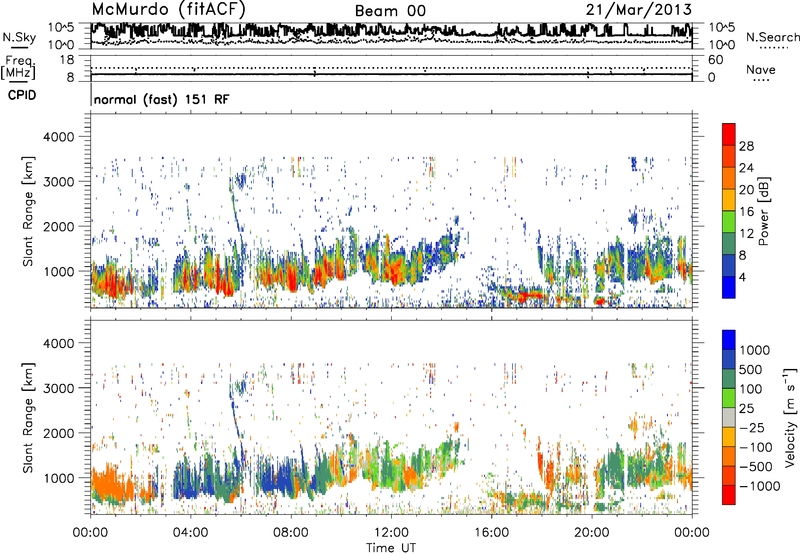The width and height of the screenshot is (800, 554).
Task: Click the 'Power [dB]' color bar label
Action: point(764,211)
